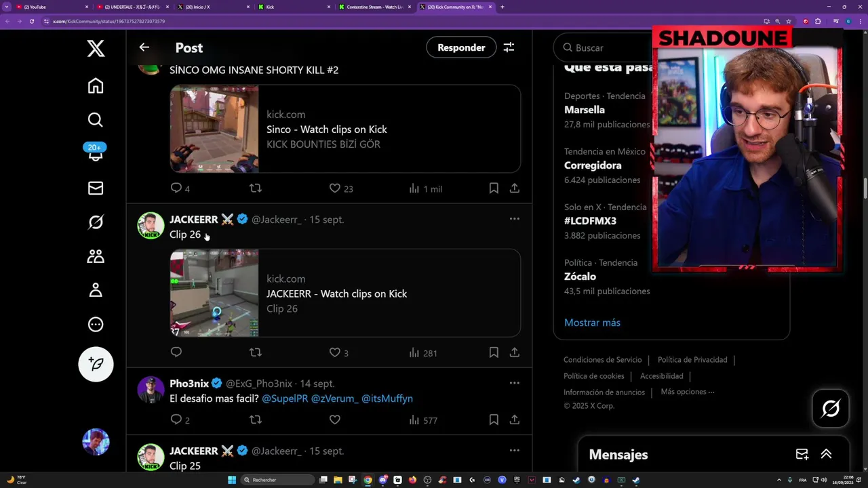Open Profile icon in sidebar
This screenshot has height=488, width=868.
[x=96, y=290]
